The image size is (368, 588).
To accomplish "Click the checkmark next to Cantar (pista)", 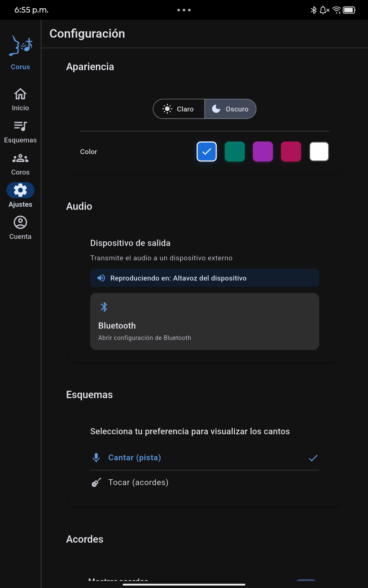I will click(313, 458).
